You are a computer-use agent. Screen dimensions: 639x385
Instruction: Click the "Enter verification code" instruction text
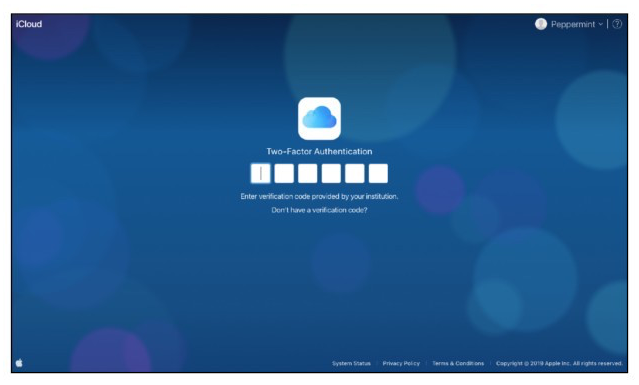coord(319,196)
